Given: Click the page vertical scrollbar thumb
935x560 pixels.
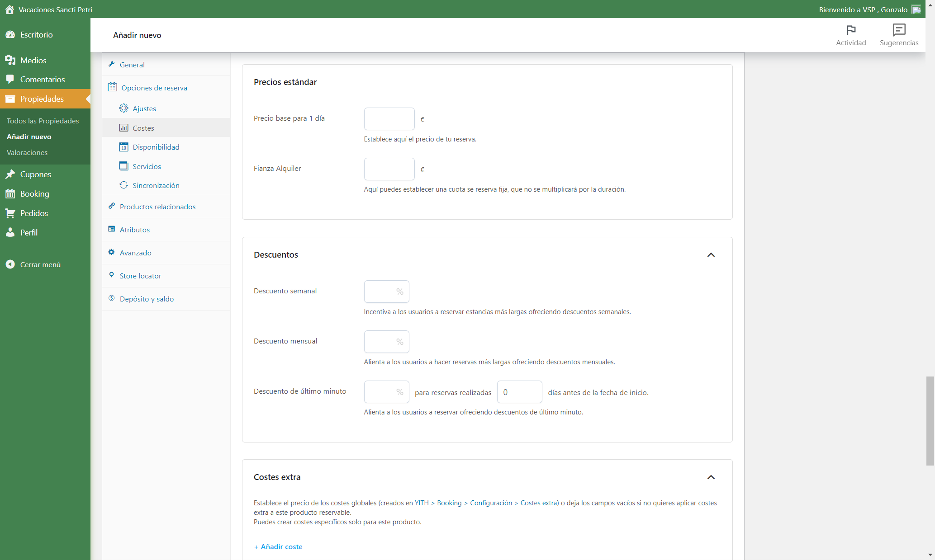Looking at the screenshot, I should [930, 420].
